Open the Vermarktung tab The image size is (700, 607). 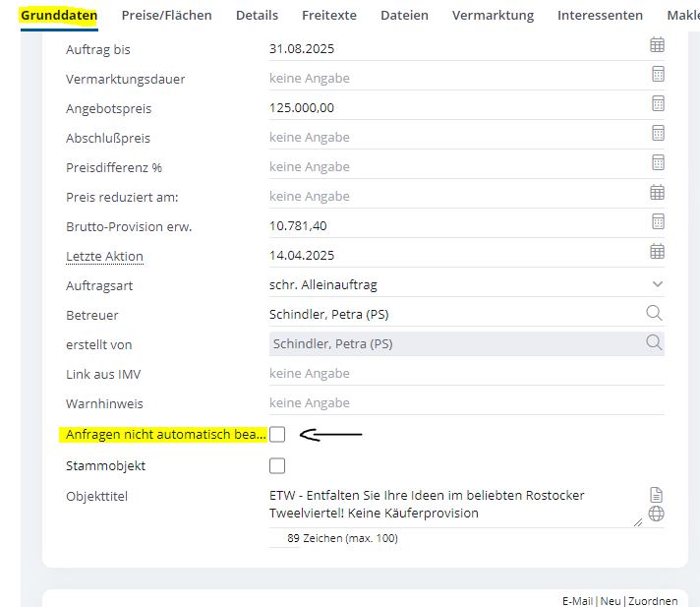point(493,15)
